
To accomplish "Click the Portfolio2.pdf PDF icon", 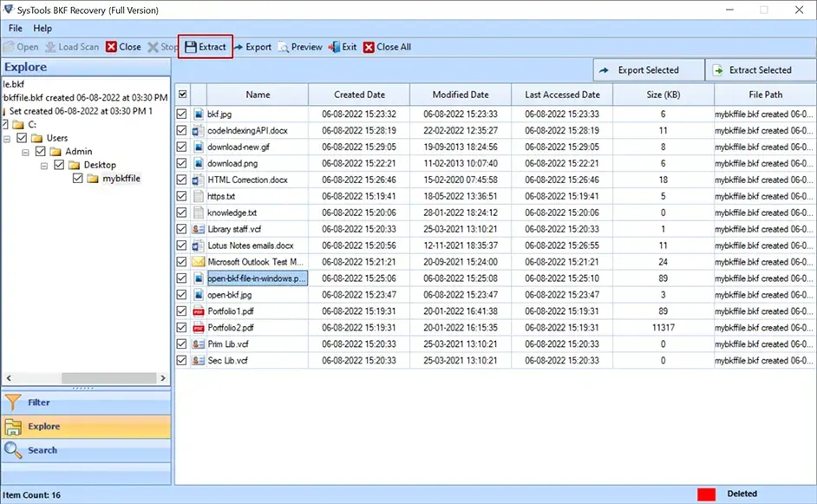I will pyautogui.click(x=199, y=327).
